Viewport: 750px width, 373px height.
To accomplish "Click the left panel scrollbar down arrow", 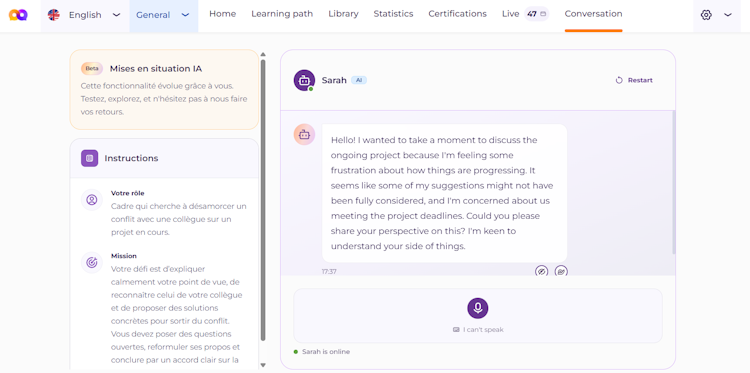I will click(263, 365).
